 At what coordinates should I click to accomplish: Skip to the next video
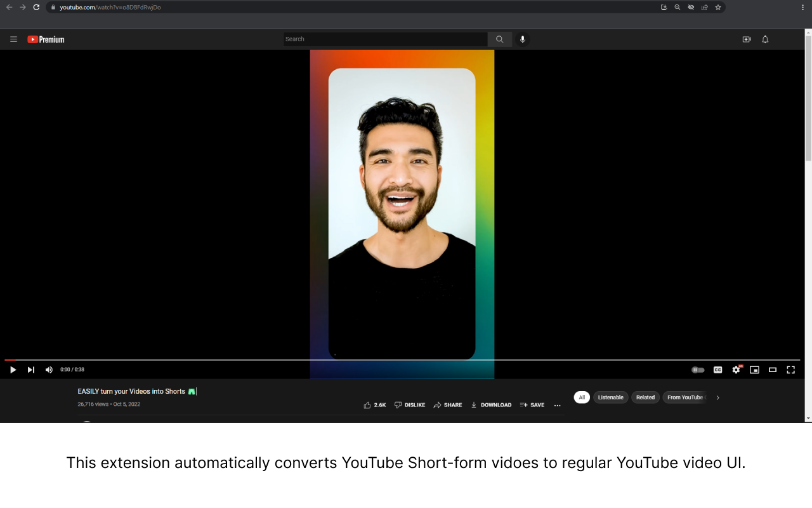(x=30, y=370)
